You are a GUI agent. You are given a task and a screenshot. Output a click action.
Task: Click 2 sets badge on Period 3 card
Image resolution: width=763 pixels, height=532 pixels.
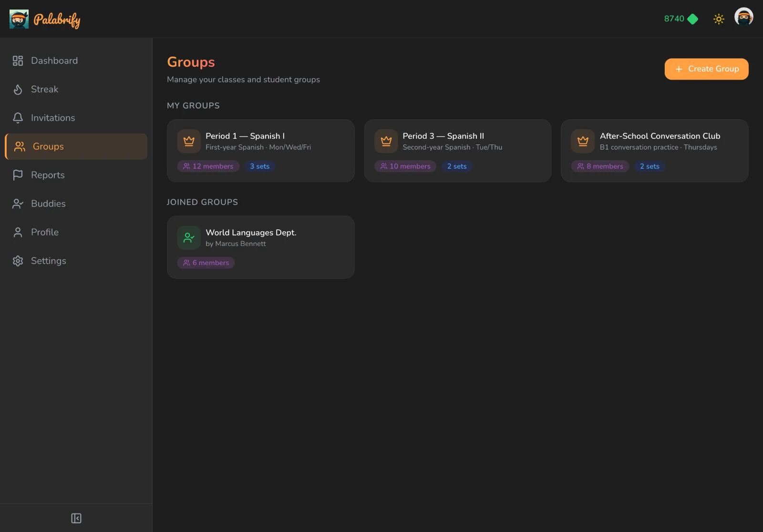coord(457,166)
